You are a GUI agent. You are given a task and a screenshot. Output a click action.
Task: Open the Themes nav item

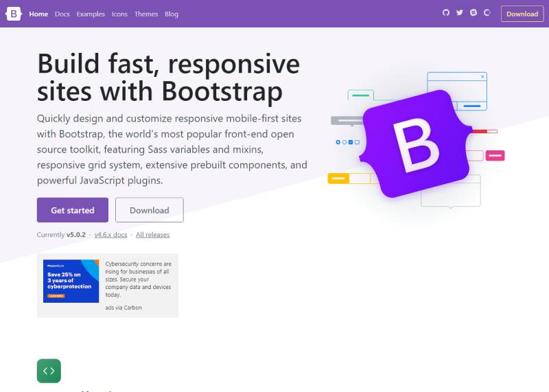(x=146, y=14)
